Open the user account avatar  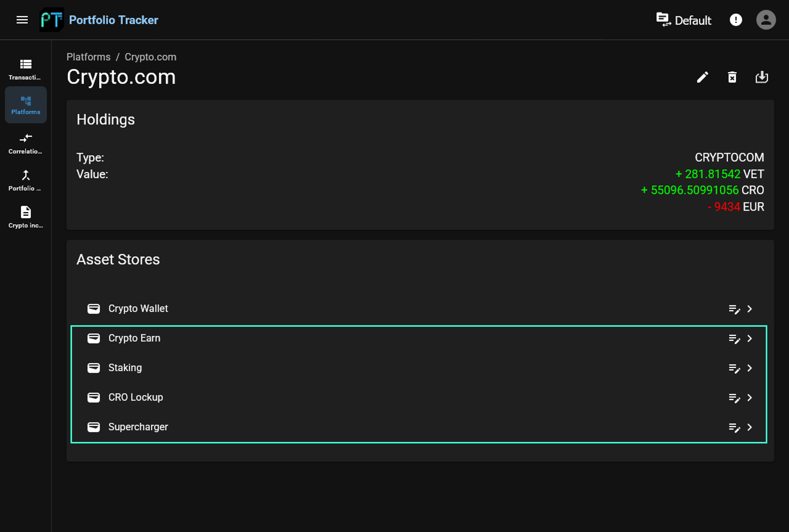click(x=766, y=20)
